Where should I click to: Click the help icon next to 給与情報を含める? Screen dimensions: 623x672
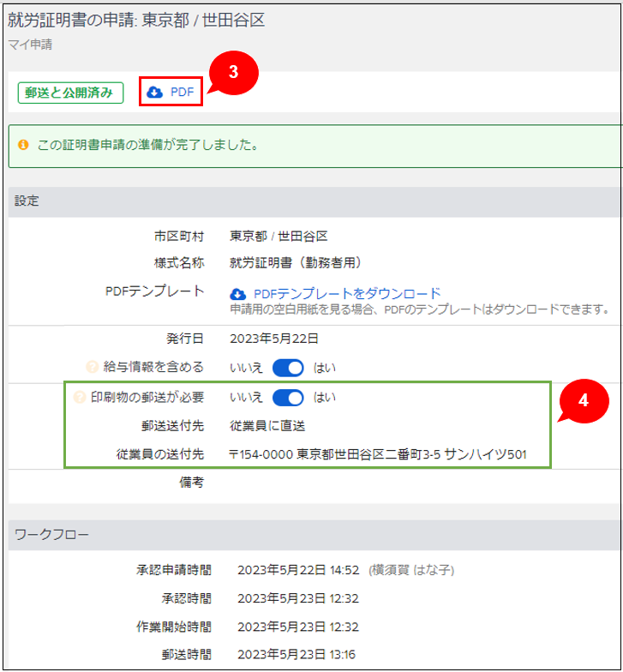[93, 367]
